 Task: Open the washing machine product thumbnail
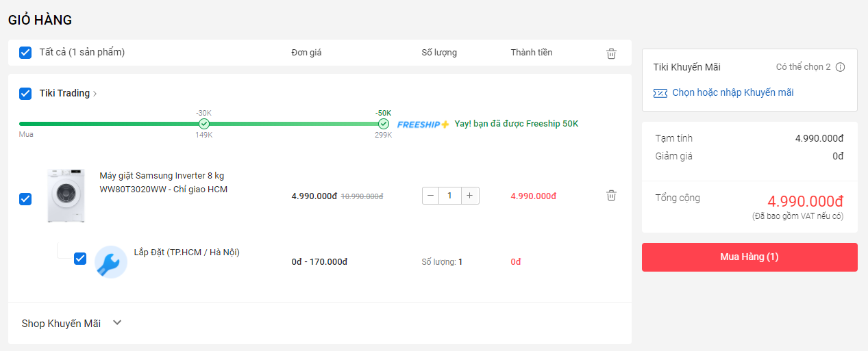pyautogui.click(x=66, y=196)
